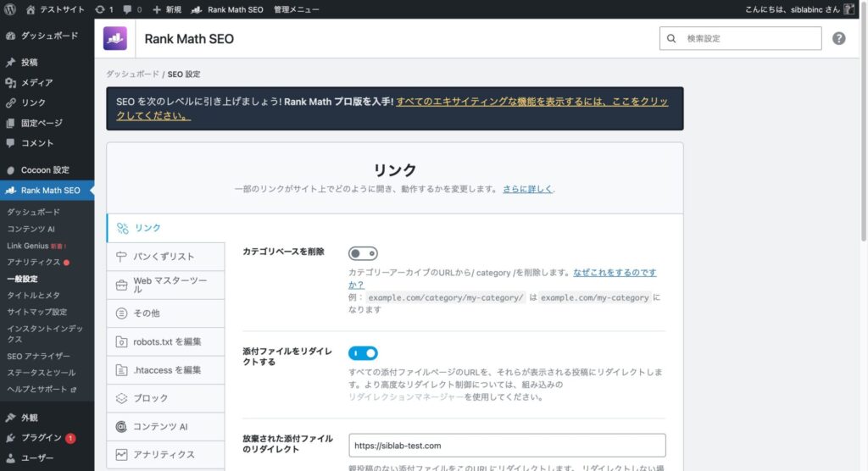Open コンテンツ AI submenu item in sidebar
Viewport: 868px width, 471px height.
click(x=31, y=229)
